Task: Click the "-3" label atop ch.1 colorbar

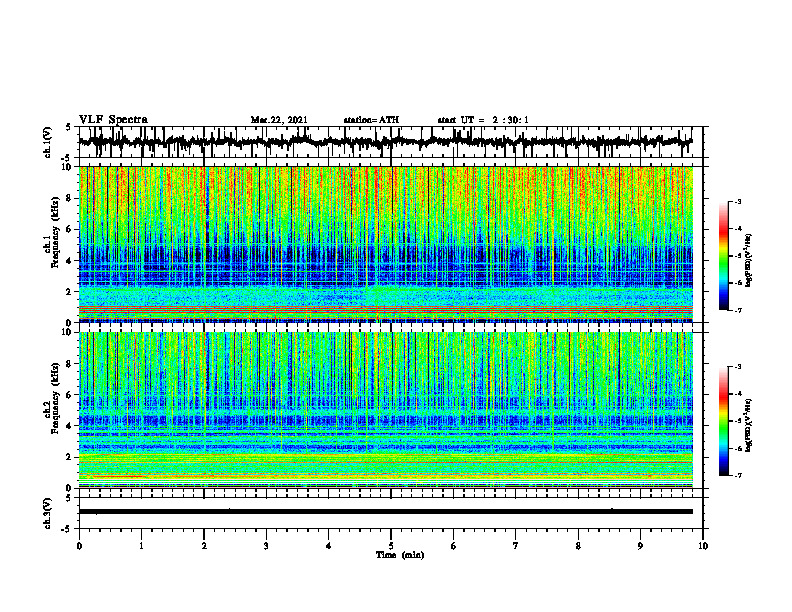Action: 737,201
